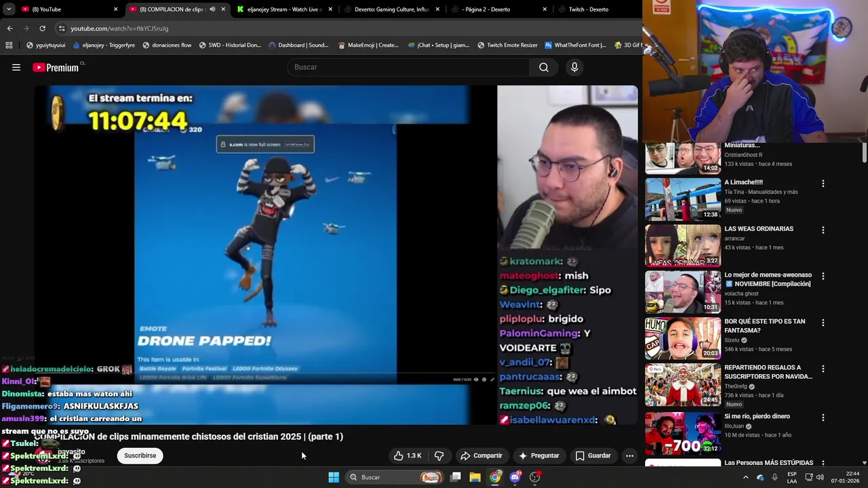Click the address bar URL
The width and height of the screenshot is (868, 488).
tap(119, 28)
